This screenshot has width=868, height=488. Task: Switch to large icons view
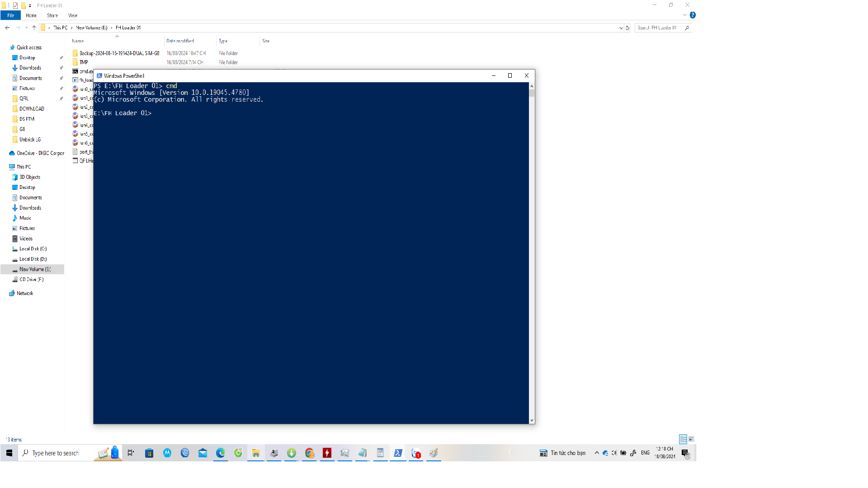tap(691, 439)
